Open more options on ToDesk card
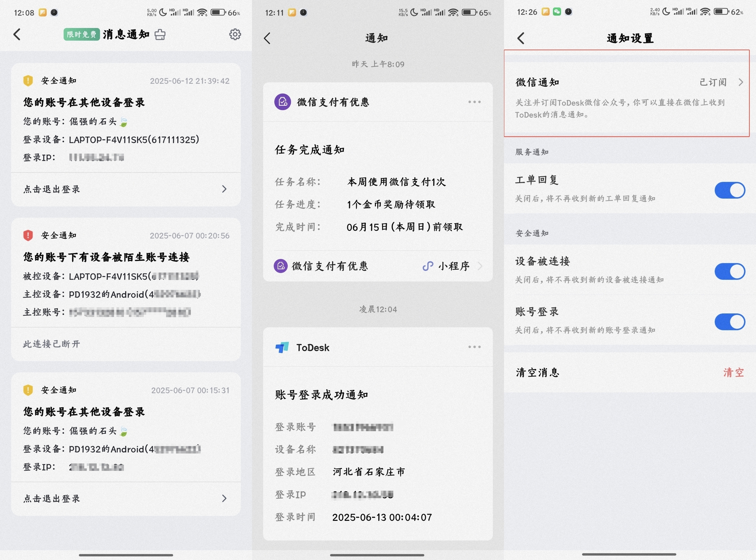Screen dimensions: 756x560 [x=474, y=347]
